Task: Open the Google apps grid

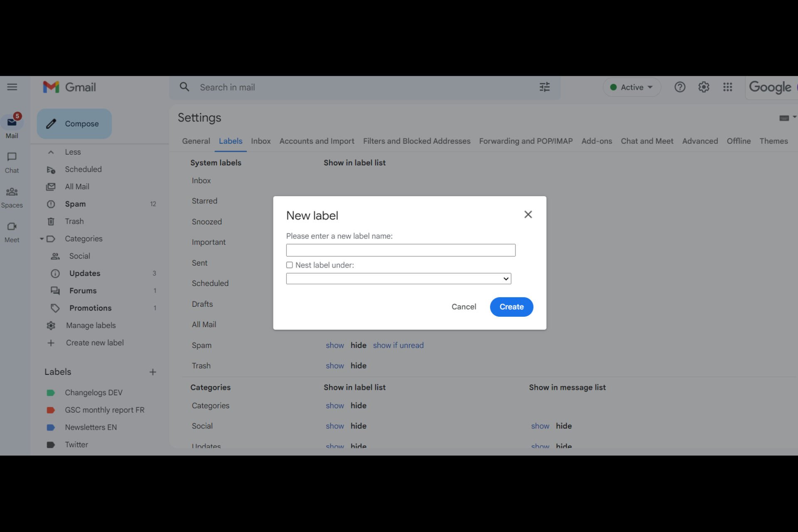Action: [727, 87]
